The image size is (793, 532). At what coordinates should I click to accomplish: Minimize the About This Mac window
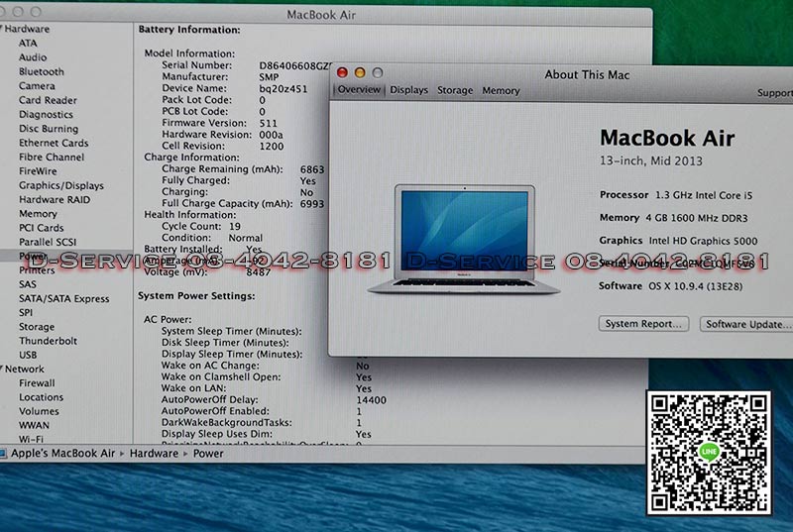coord(360,72)
